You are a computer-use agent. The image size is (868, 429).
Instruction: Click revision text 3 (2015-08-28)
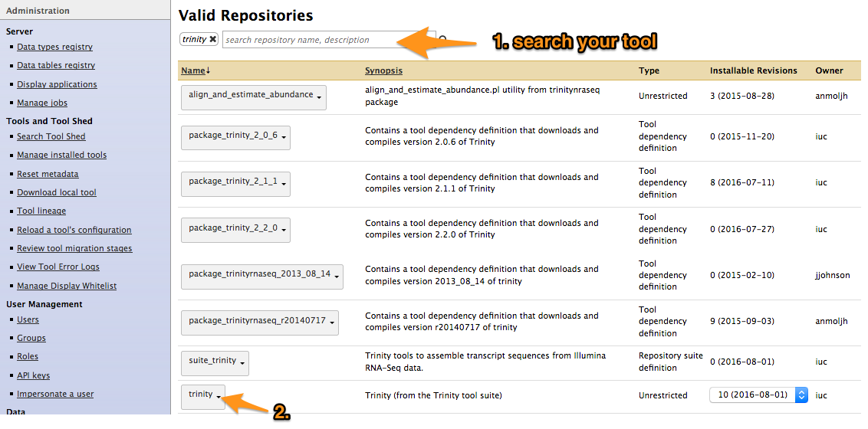click(x=741, y=96)
